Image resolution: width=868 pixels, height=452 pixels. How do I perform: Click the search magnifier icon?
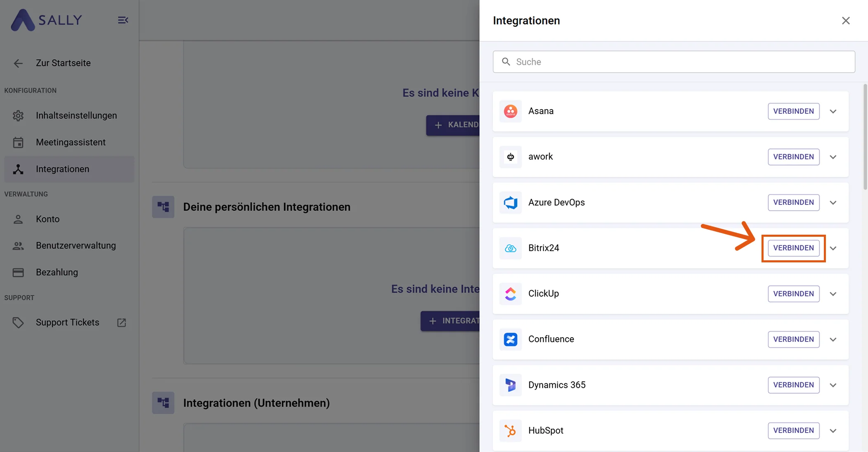[506, 62]
